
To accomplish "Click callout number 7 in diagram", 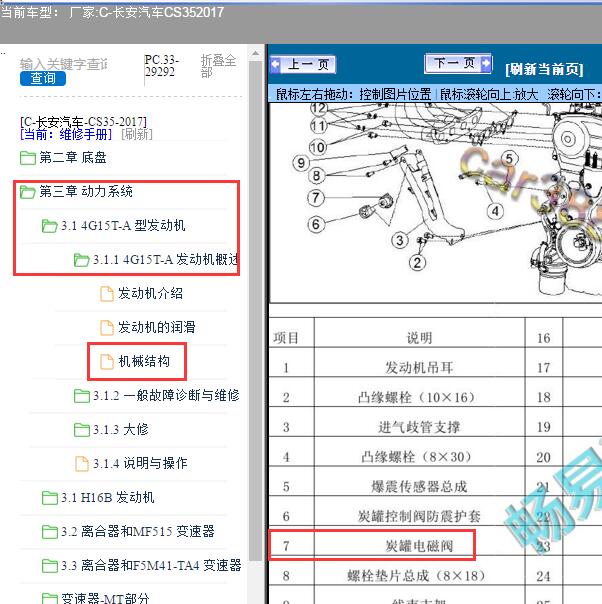I will [x=316, y=198].
